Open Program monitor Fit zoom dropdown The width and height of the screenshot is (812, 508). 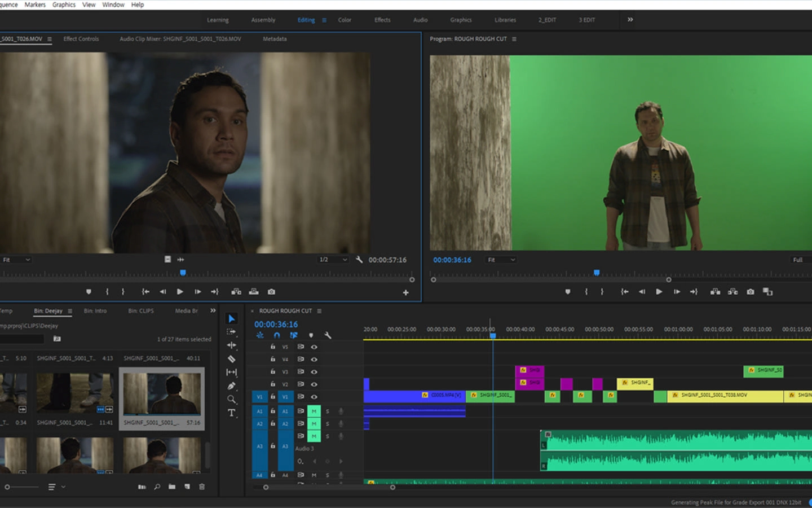coord(501,260)
